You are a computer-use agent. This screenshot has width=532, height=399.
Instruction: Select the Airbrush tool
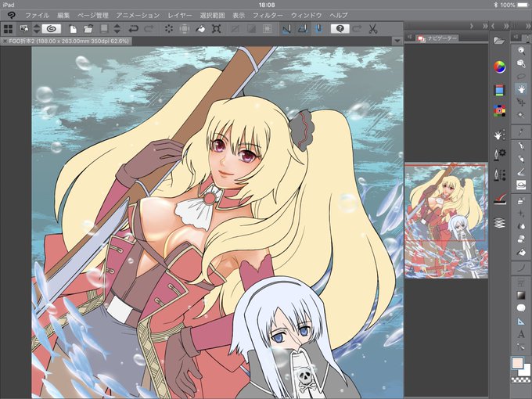pyautogui.click(x=521, y=201)
